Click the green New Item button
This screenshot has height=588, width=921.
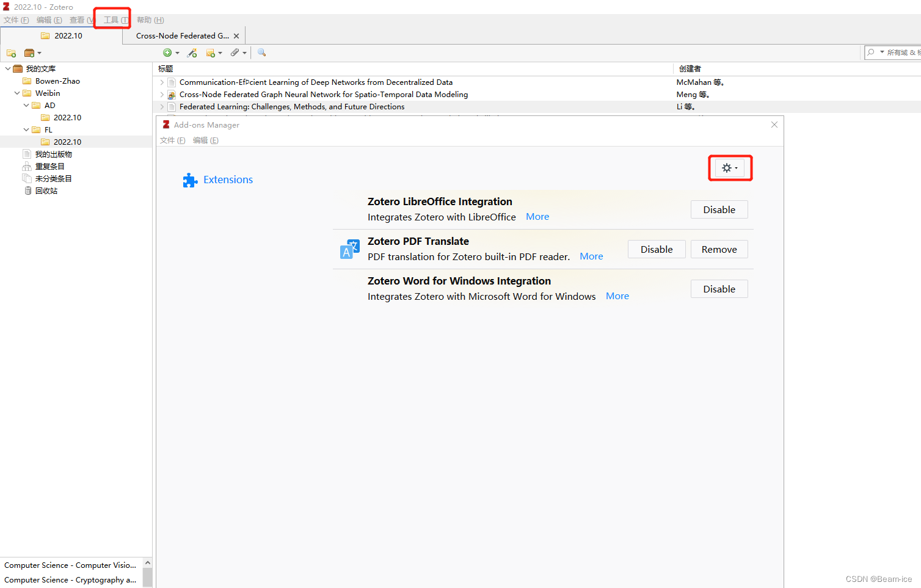[167, 53]
